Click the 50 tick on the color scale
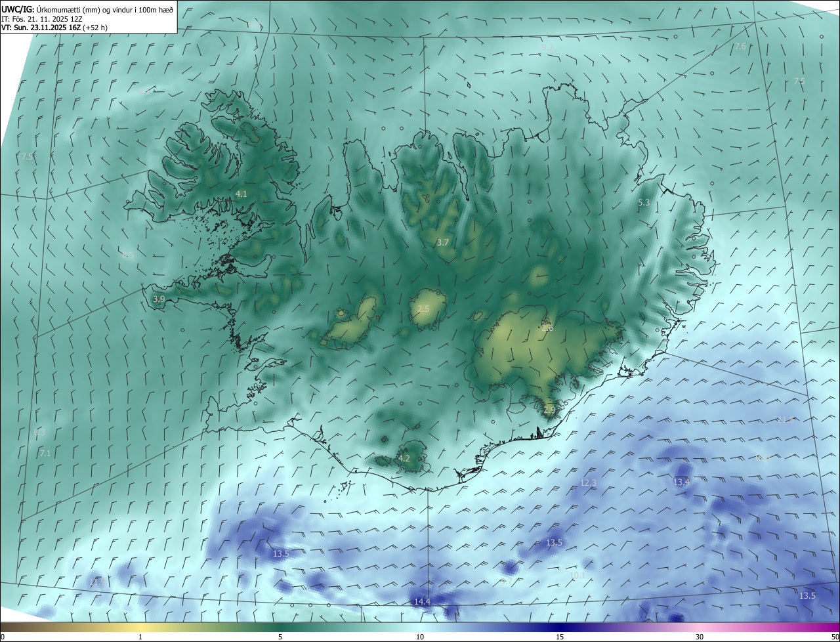 pos(835,637)
